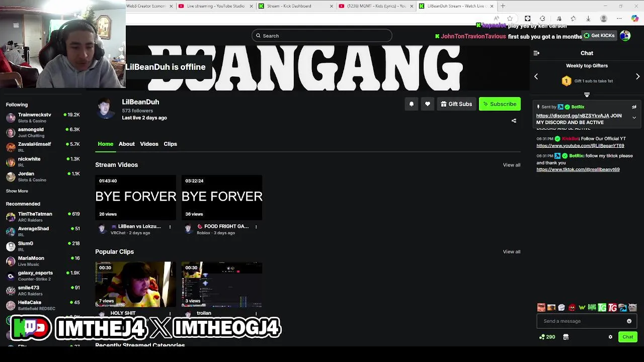Expand following list with Show more
The height and width of the screenshot is (362, 644).
click(17, 191)
